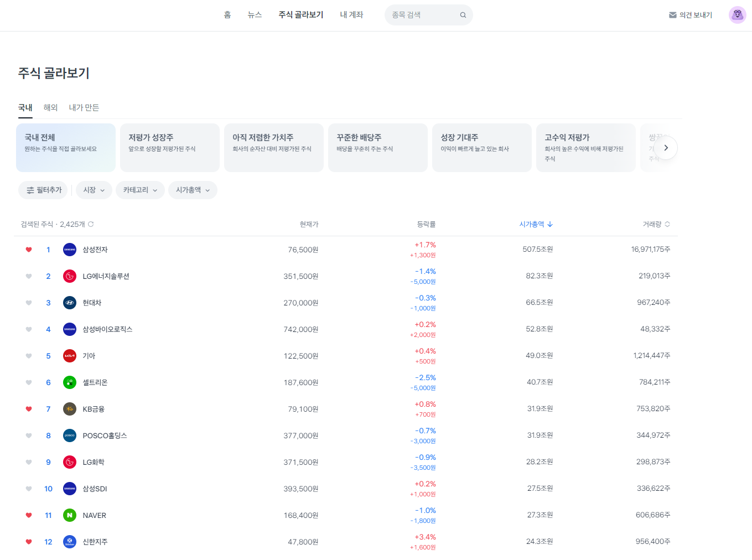752x560 pixels.
Task: Click the search magnifier icon
Action: pyautogui.click(x=463, y=15)
